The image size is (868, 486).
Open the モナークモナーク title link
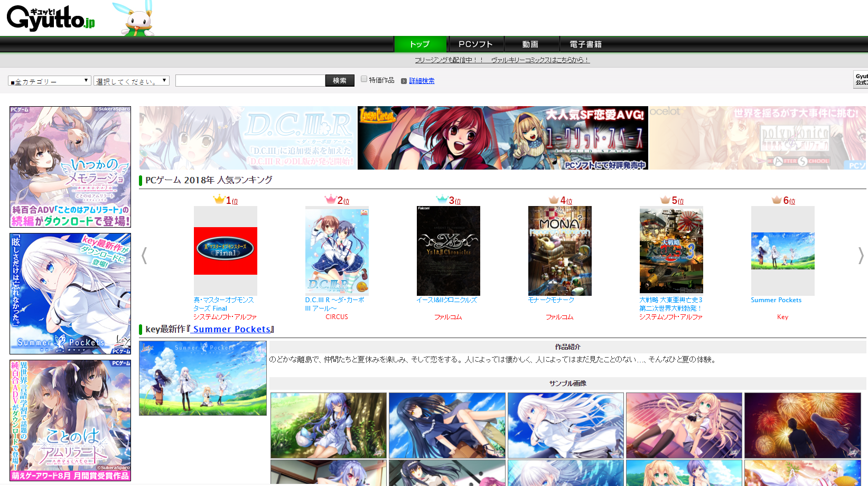551,300
